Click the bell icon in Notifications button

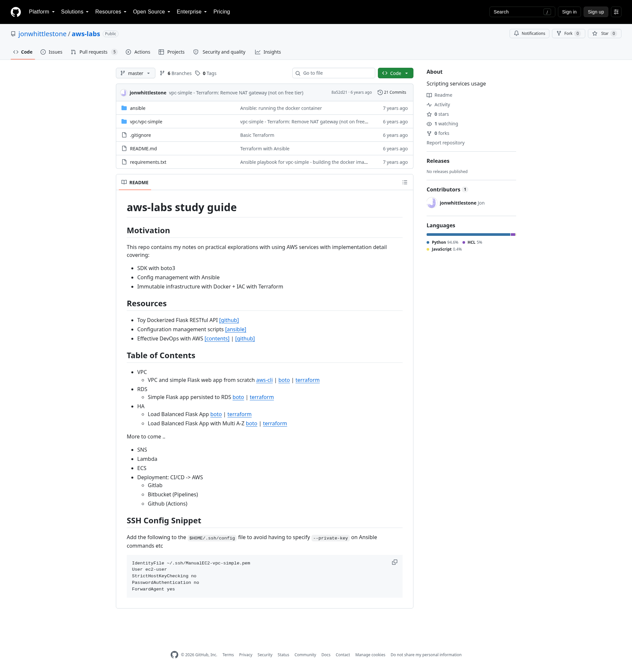tap(516, 34)
